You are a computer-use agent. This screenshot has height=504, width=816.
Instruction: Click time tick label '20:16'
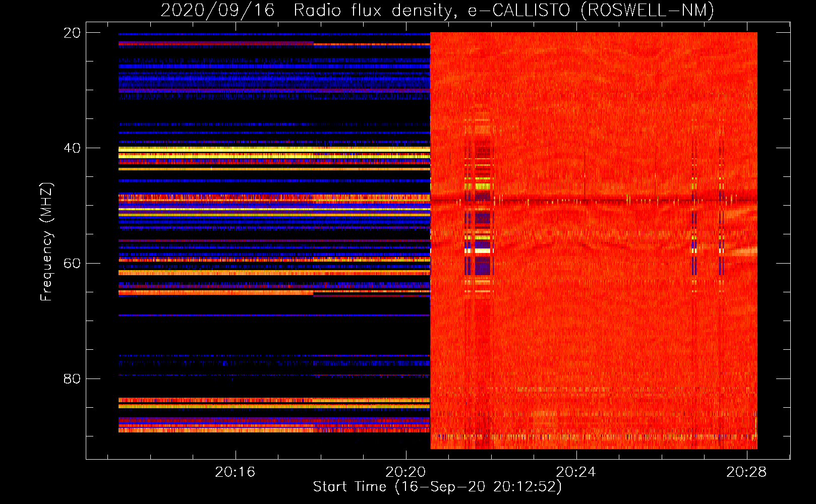click(235, 472)
